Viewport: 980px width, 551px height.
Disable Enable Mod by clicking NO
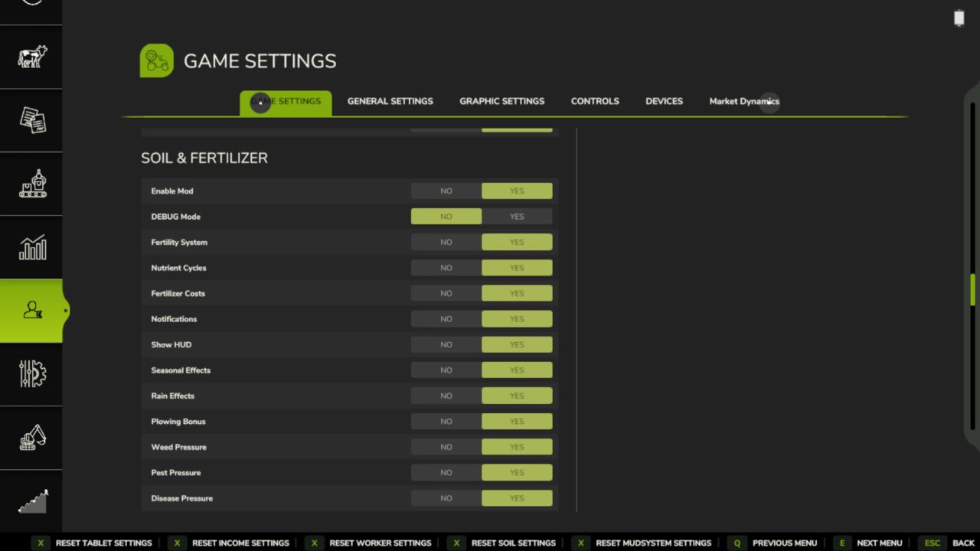[446, 191]
